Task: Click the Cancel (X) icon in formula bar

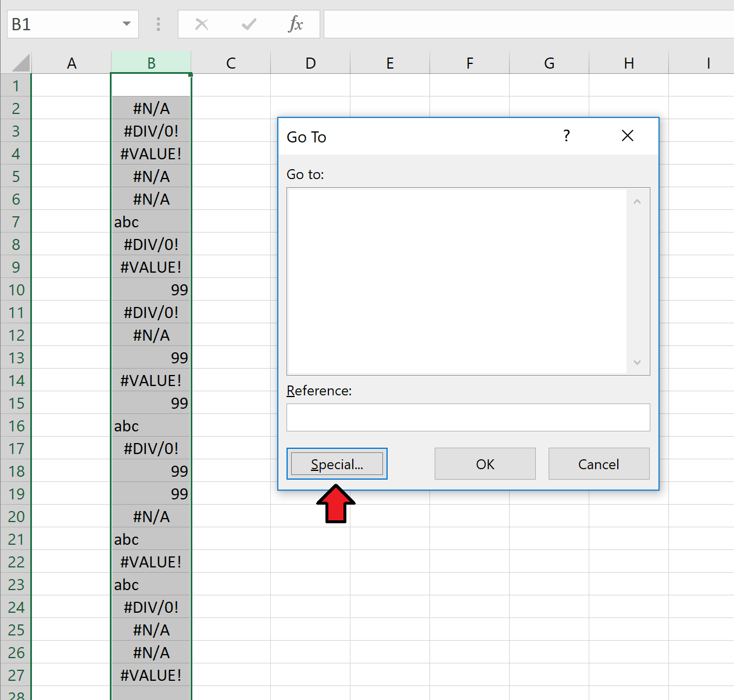Action: click(x=202, y=24)
